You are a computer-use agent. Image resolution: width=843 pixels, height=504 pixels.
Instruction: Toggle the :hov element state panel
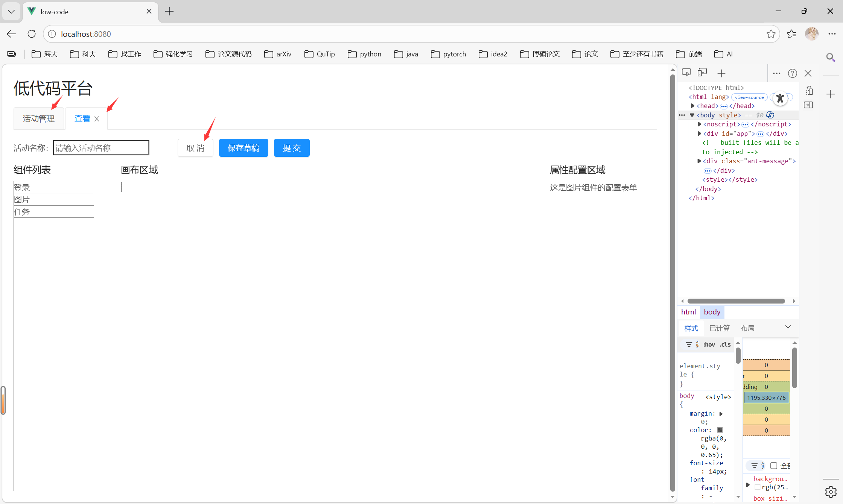click(x=709, y=345)
